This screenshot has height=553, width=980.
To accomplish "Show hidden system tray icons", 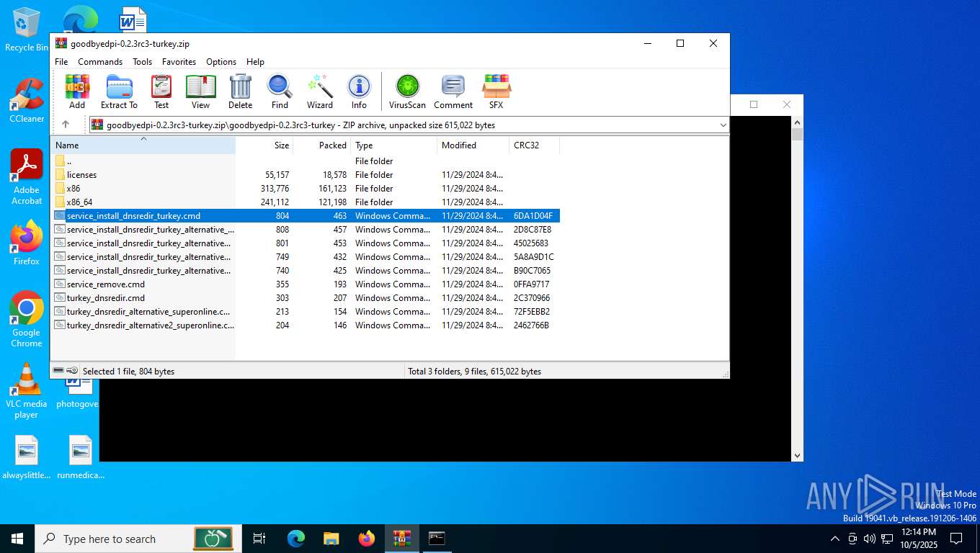I will (x=834, y=539).
